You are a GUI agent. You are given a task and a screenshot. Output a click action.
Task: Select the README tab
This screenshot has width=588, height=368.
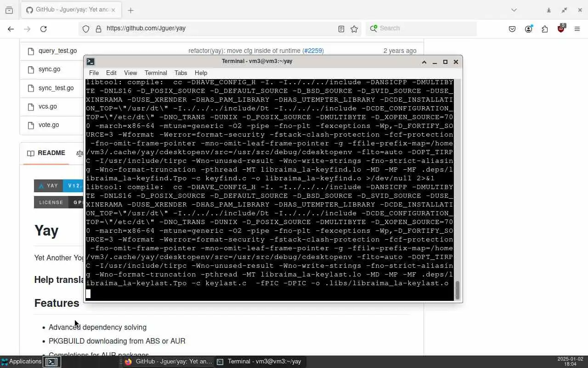pyautogui.click(x=46, y=153)
